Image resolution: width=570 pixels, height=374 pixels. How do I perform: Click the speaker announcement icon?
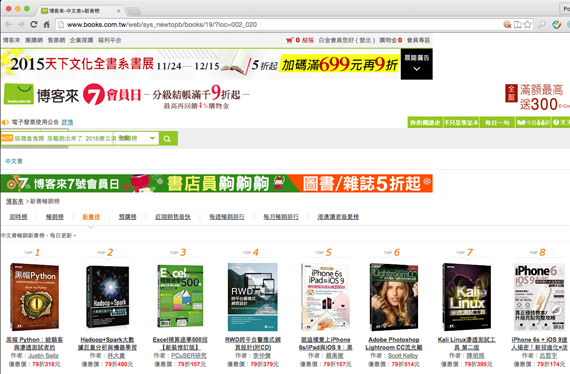coord(5,122)
